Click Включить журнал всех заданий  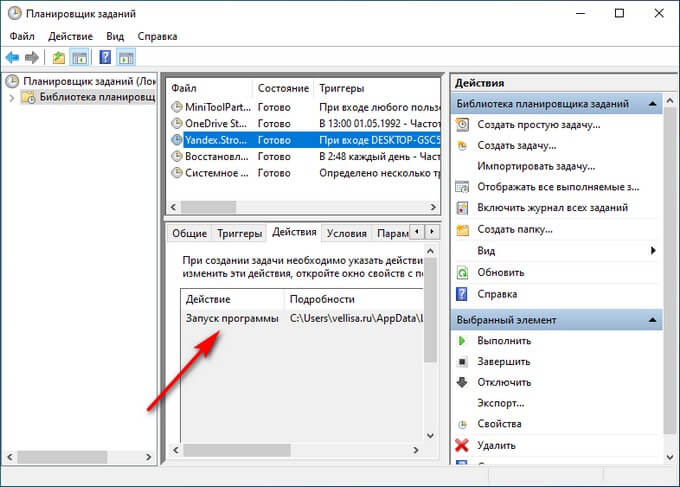552,208
